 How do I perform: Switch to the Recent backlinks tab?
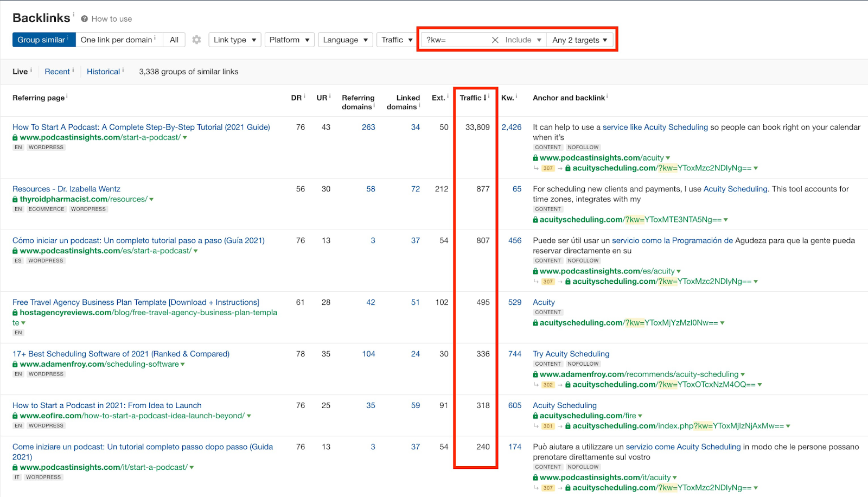point(57,72)
